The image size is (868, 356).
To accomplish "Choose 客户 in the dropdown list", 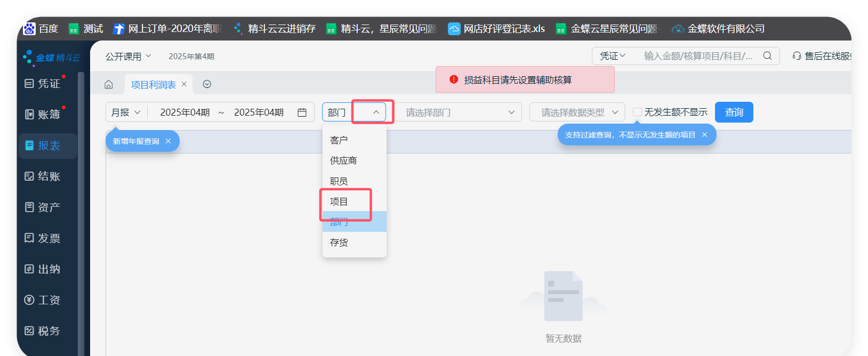I will [339, 140].
